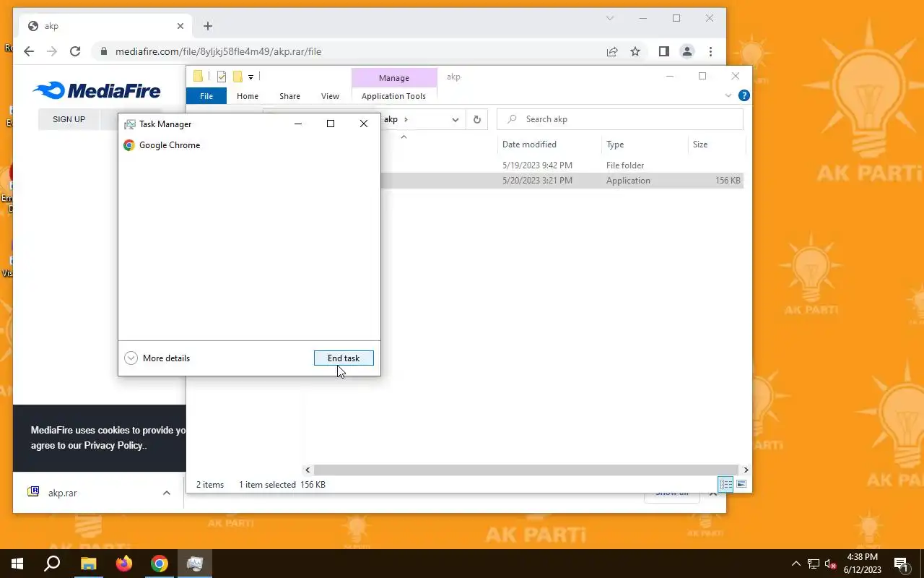Screen dimensions: 924x578
Task: Click the Chrome address bar URL
Action: (x=218, y=51)
